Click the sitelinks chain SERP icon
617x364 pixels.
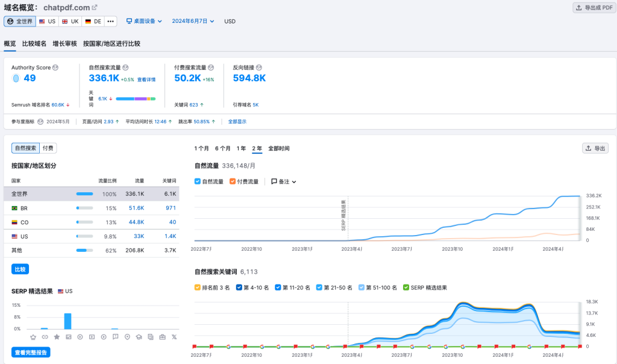tap(45, 337)
